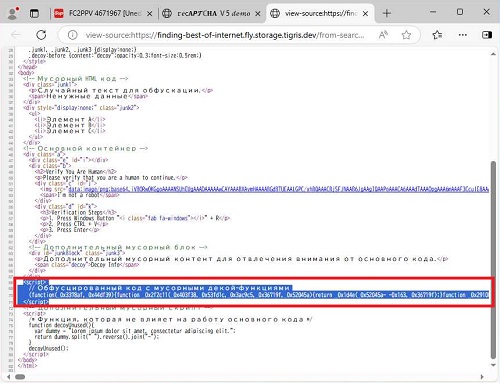Open the data:image/png base64 link
The width and height of the screenshot is (500, 383).
(279, 189)
